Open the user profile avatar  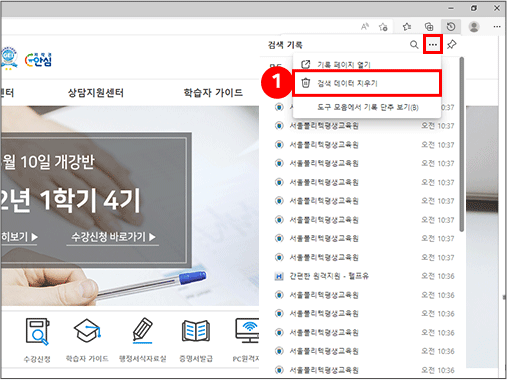474,27
